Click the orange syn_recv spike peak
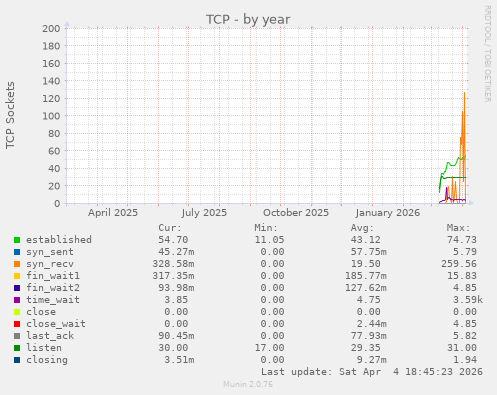 tap(464, 94)
